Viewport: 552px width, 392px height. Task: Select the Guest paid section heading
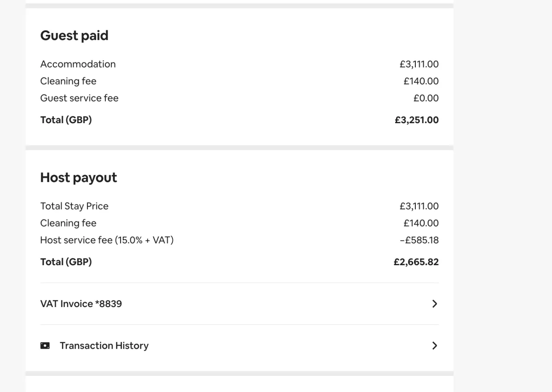click(x=75, y=35)
